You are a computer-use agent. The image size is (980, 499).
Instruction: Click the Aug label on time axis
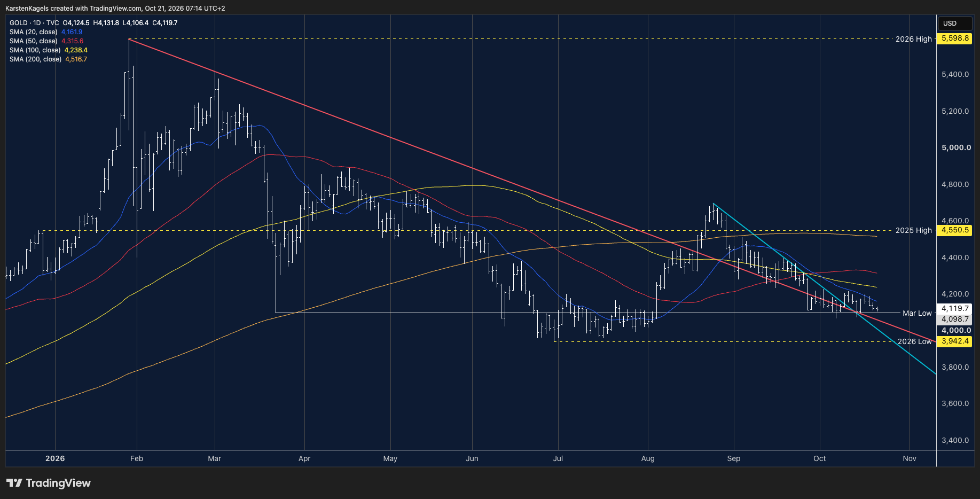click(648, 458)
